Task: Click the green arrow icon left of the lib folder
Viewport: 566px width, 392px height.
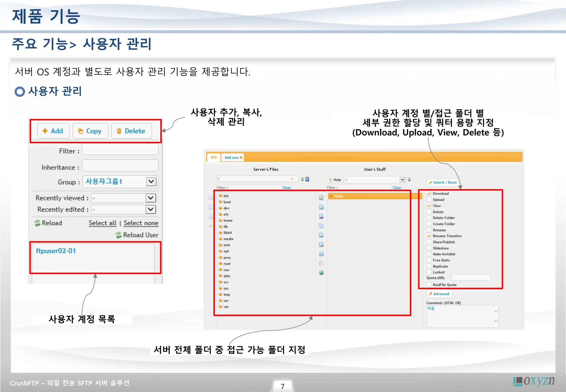Action: pyautogui.click(x=211, y=226)
